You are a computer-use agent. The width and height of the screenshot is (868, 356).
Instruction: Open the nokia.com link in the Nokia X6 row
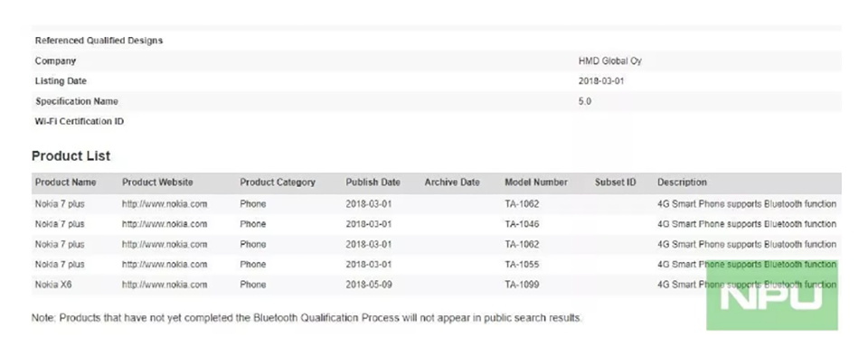pos(165,286)
